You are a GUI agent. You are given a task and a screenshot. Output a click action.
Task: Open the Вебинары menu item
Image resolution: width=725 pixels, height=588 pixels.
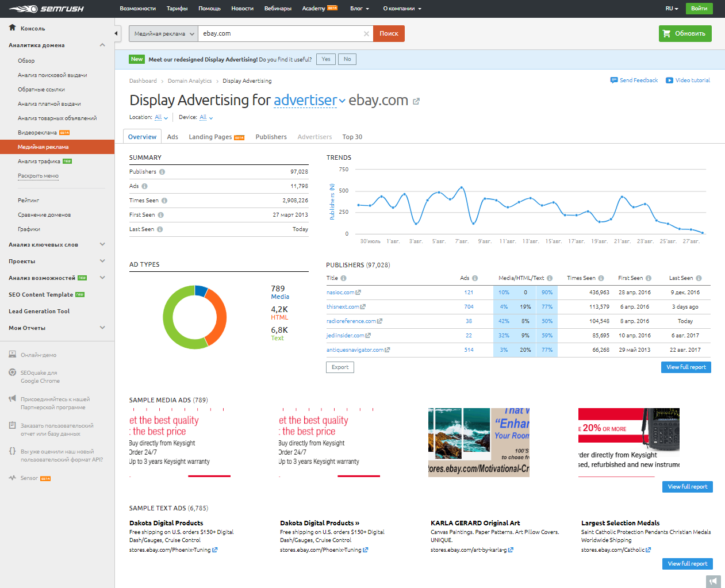[x=278, y=8]
